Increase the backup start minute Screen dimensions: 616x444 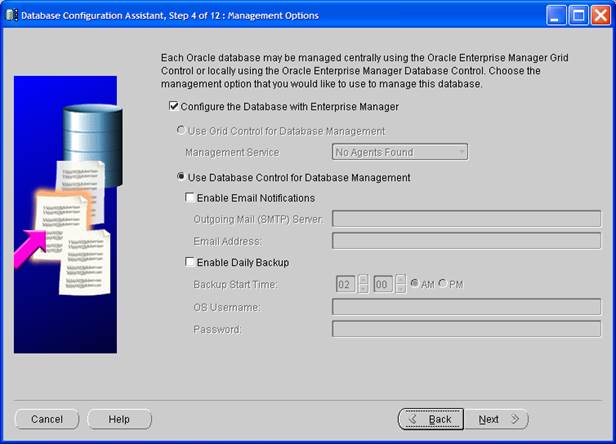pyautogui.click(x=400, y=279)
